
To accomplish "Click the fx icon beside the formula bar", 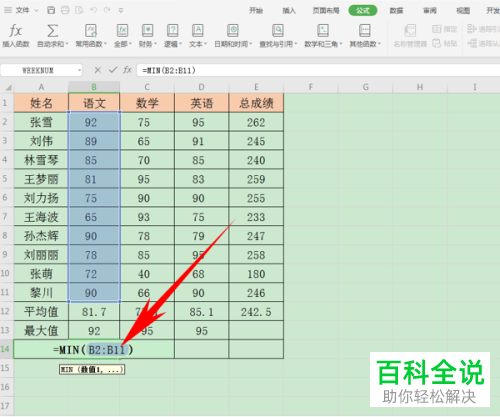I will pos(127,70).
